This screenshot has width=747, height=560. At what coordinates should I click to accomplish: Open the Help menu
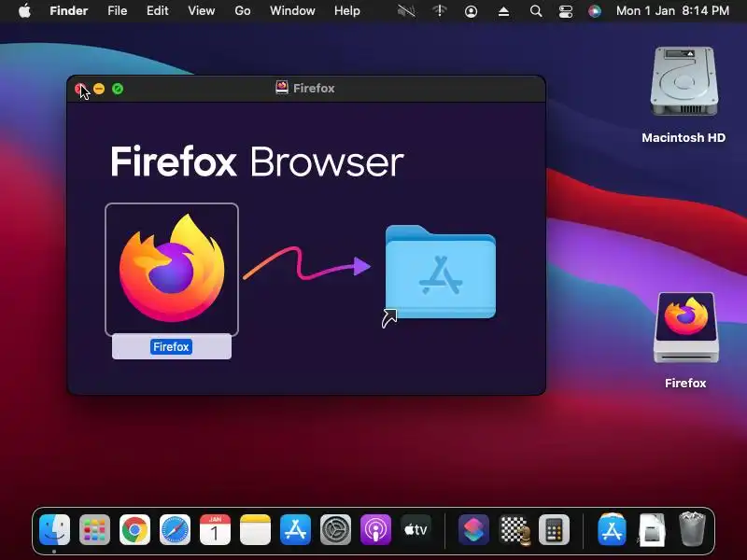[x=346, y=10]
